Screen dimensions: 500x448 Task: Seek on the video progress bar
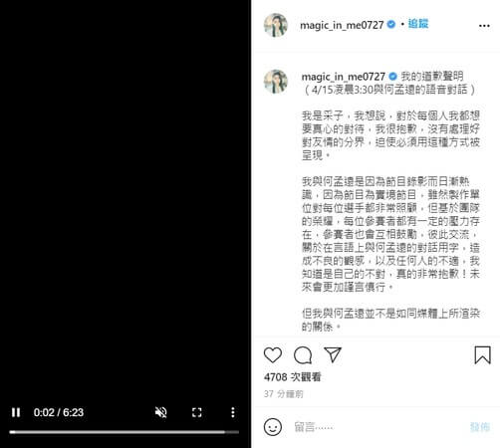pos(125,432)
